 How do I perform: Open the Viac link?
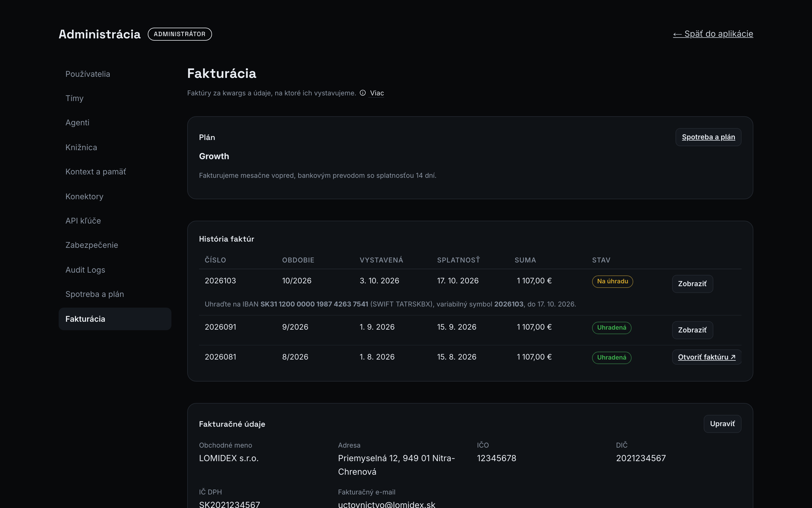[x=376, y=93]
